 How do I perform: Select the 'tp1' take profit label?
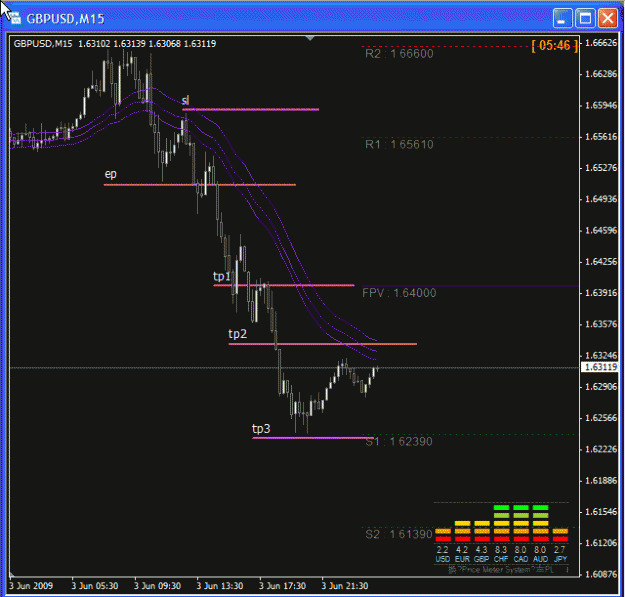click(x=222, y=276)
